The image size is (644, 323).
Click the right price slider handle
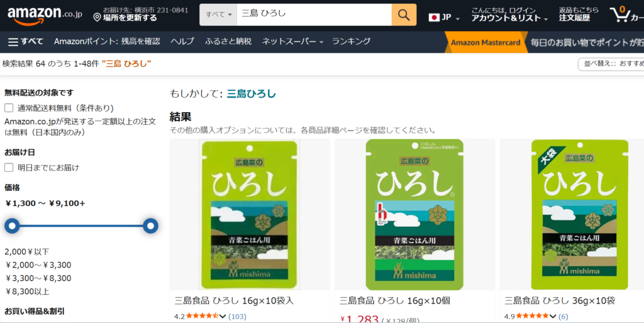coord(150,226)
